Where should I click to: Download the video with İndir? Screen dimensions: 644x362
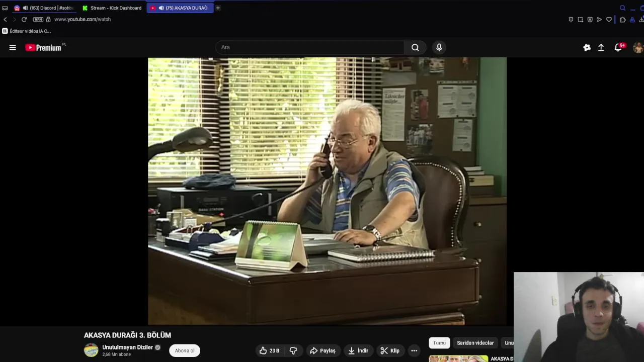[358, 350]
